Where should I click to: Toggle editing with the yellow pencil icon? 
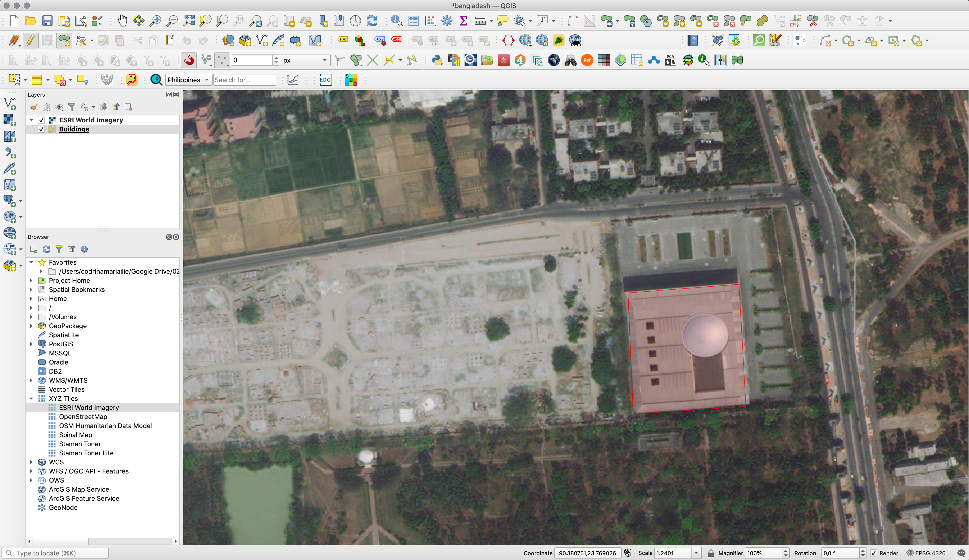(x=30, y=40)
